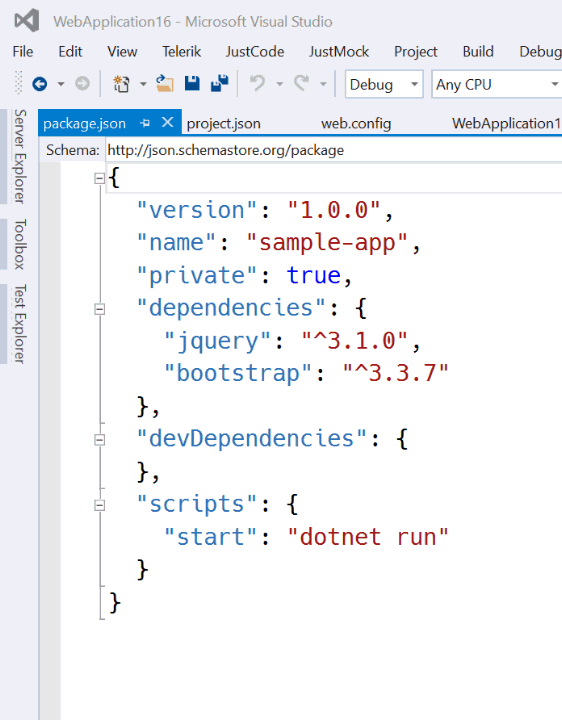Click the Schema URL input field
Viewport: 562px width, 720px height.
click(333, 150)
